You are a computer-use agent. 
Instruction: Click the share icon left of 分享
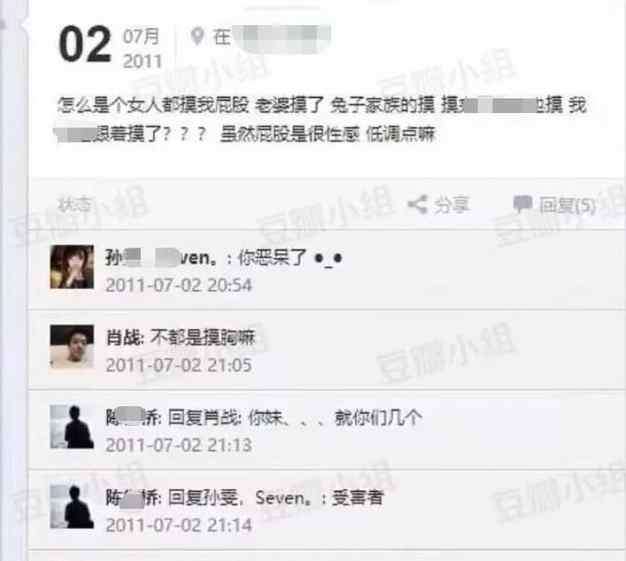pos(418,205)
